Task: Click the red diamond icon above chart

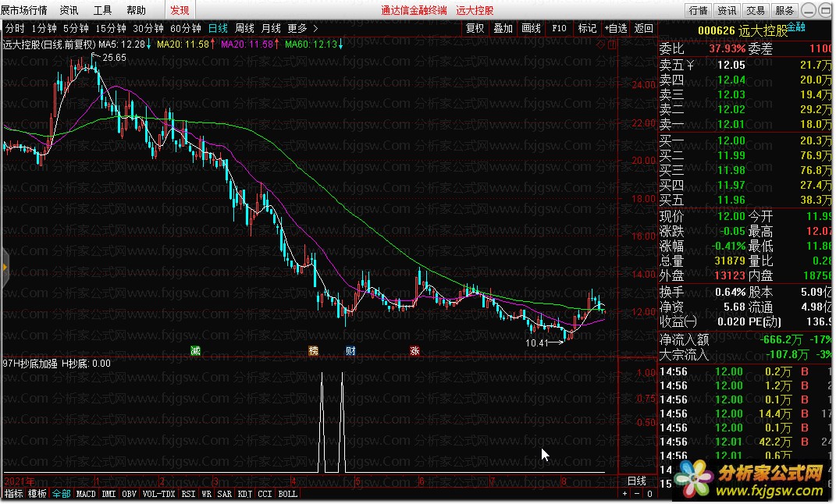Action: (600, 44)
